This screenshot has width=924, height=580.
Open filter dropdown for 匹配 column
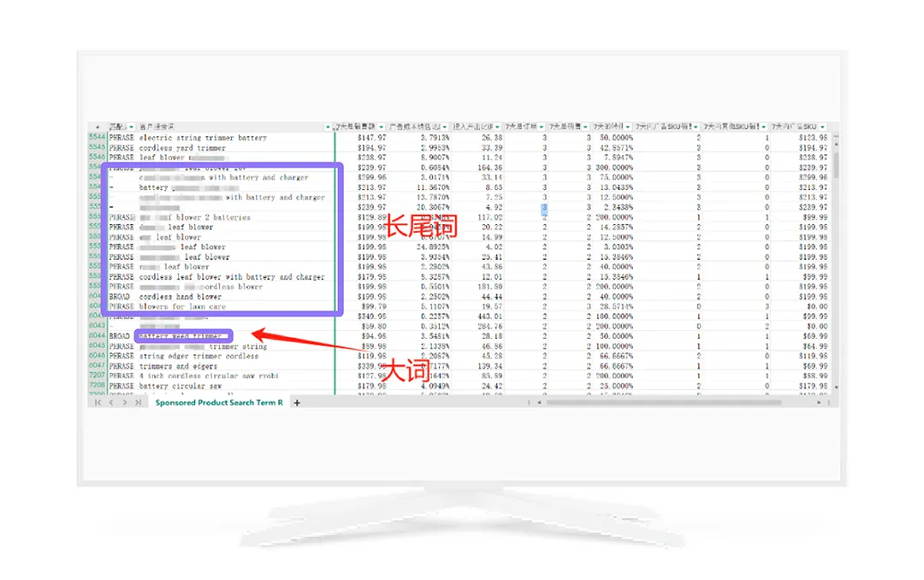pyautogui.click(x=131, y=127)
